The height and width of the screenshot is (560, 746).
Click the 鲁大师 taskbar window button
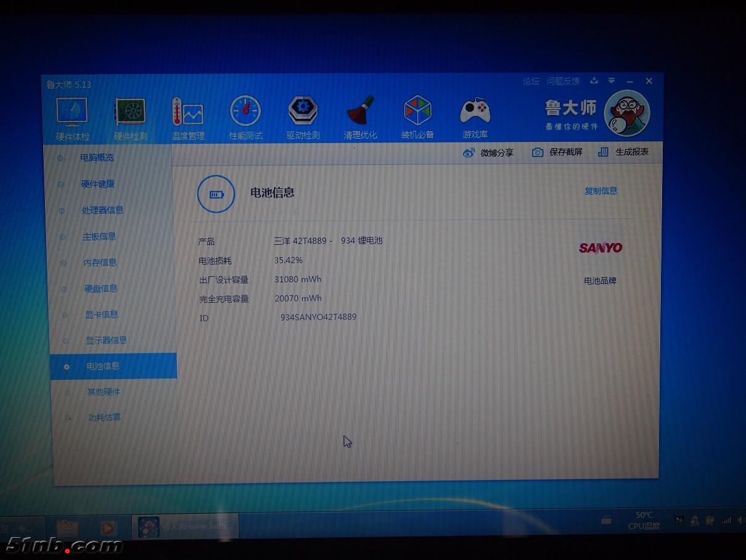point(185,527)
